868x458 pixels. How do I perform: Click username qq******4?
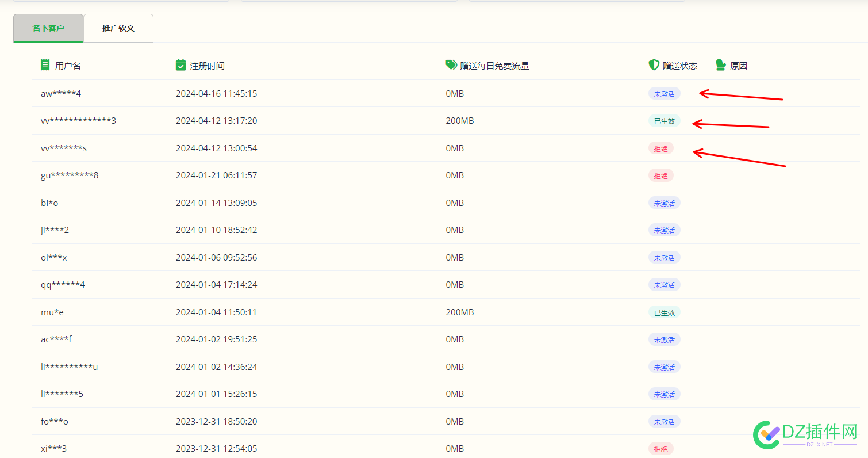(x=63, y=285)
